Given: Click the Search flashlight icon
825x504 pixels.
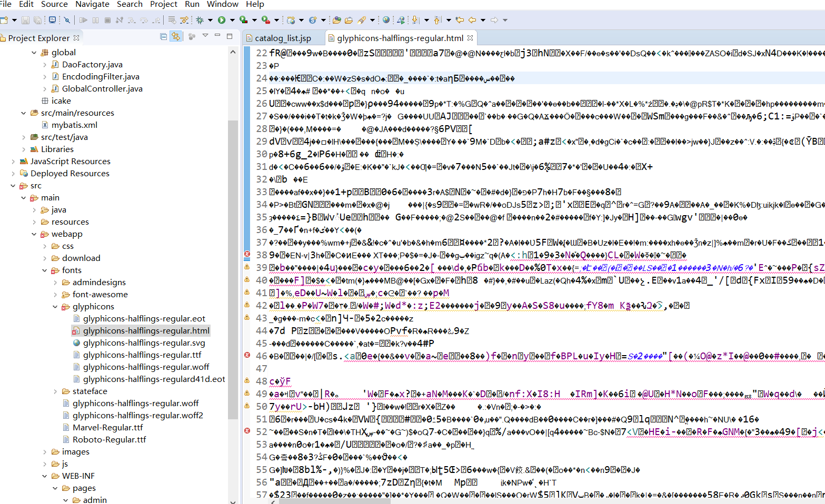Looking at the screenshot, I should tap(362, 20).
